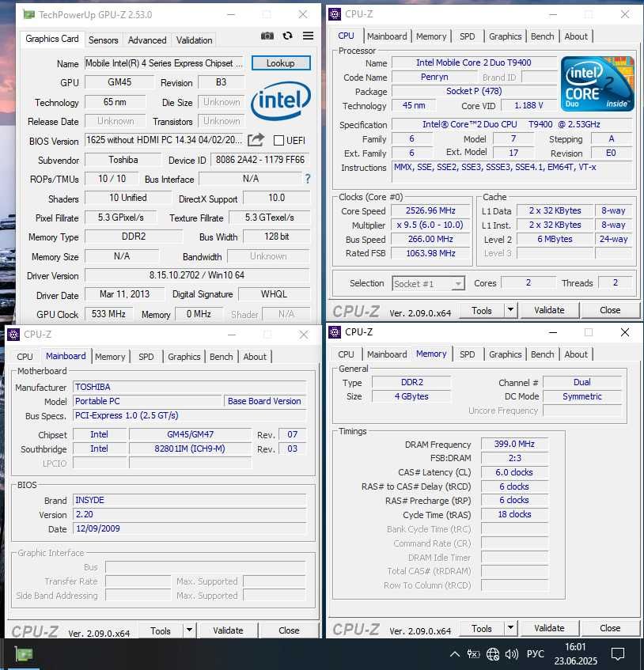This screenshot has width=644, height=670.
Task: Click the TOSHIBA manufacturer value
Action: pyautogui.click(x=190, y=387)
